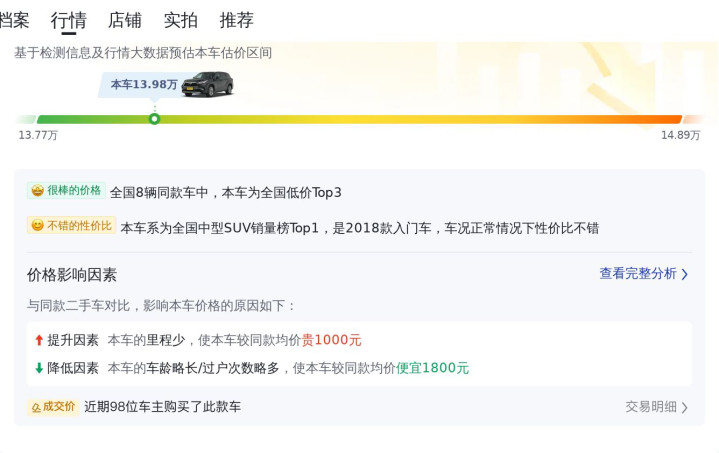Expand the chevron next to 交易明细
This screenshot has width=719, height=453.
tap(685, 407)
